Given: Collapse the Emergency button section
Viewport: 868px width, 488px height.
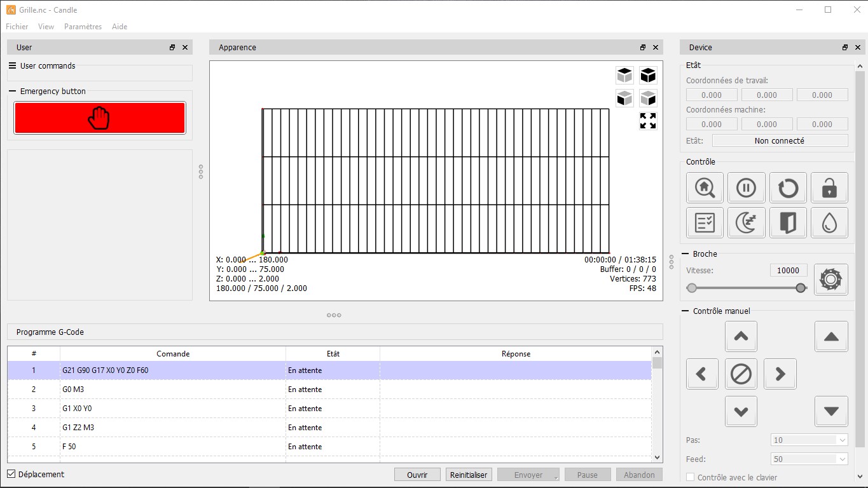Looking at the screenshot, I should coord(13,91).
